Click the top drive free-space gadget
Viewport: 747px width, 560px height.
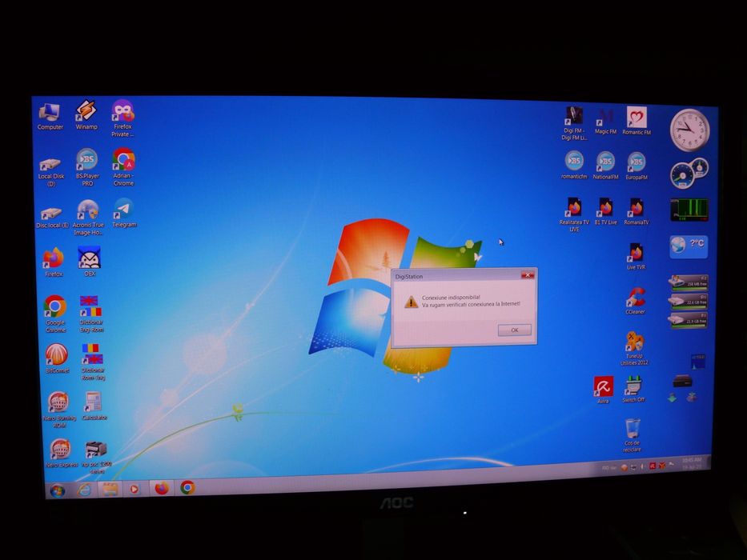click(x=688, y=282)
